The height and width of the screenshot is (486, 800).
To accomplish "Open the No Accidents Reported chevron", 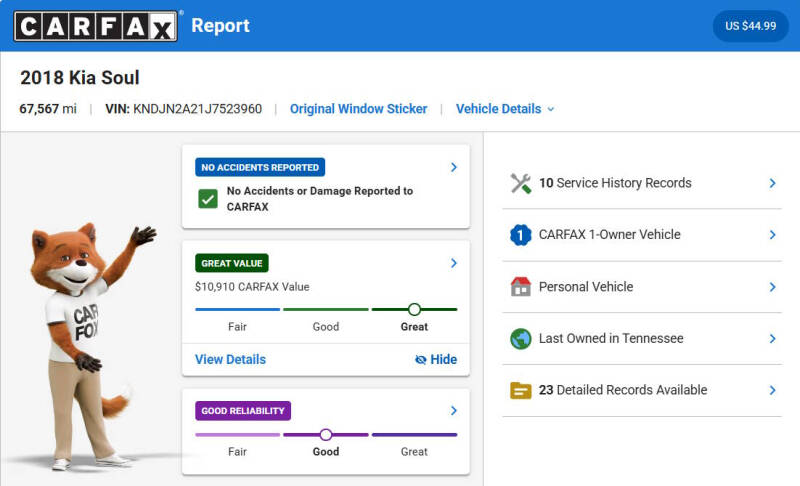I will coord(454,167).
